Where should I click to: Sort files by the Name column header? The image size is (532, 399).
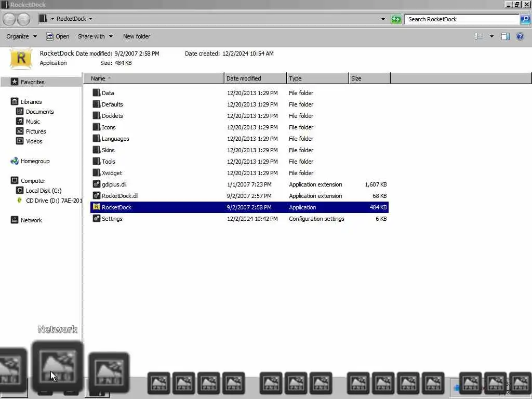tap(154, 78)
